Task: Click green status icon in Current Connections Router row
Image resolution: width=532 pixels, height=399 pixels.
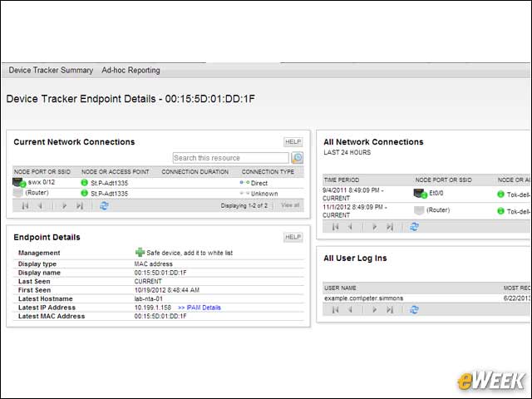Action: (x=85, y=193)
